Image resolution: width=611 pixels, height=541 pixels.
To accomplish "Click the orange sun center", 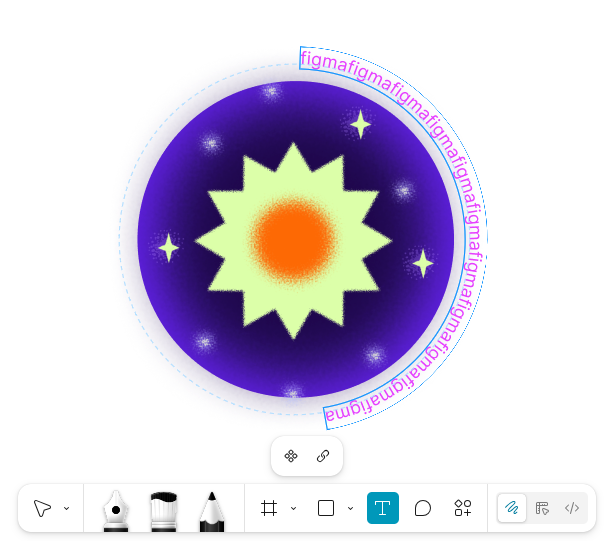I will click(293, 240).
